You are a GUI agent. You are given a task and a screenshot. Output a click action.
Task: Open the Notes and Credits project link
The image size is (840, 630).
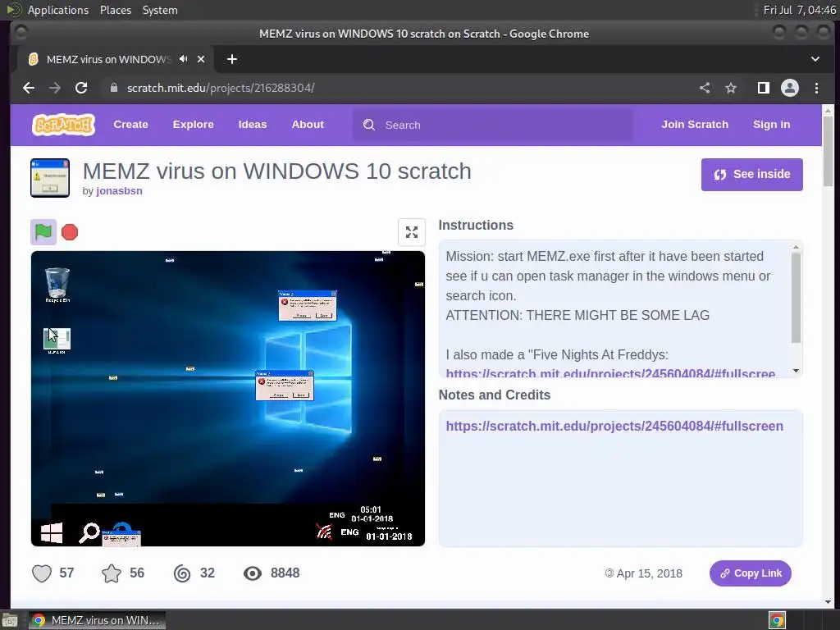pos(614,426)
